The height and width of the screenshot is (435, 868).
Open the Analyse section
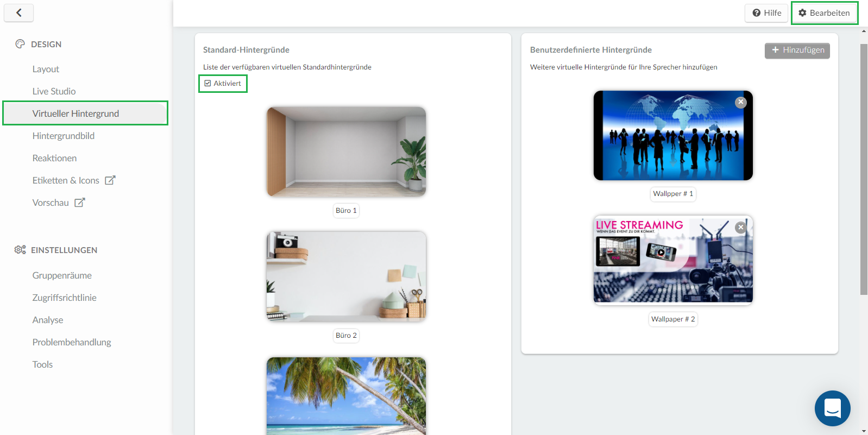click(48, 320)
